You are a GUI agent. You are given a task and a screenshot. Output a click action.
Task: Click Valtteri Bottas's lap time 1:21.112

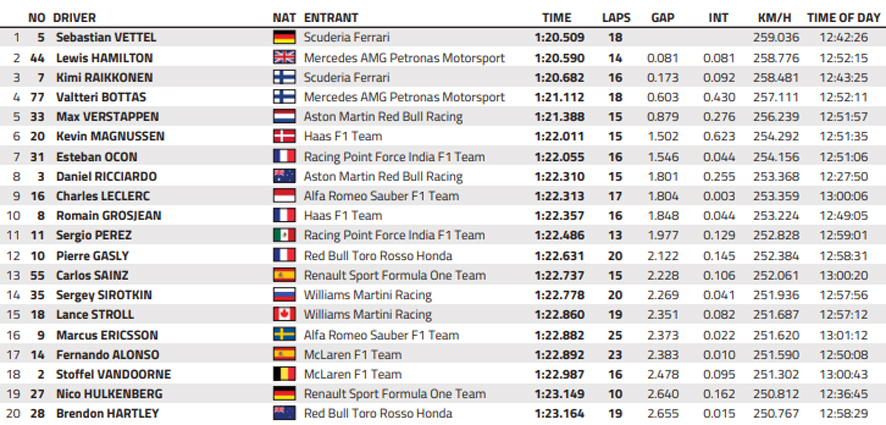click(x=559, y=97)
